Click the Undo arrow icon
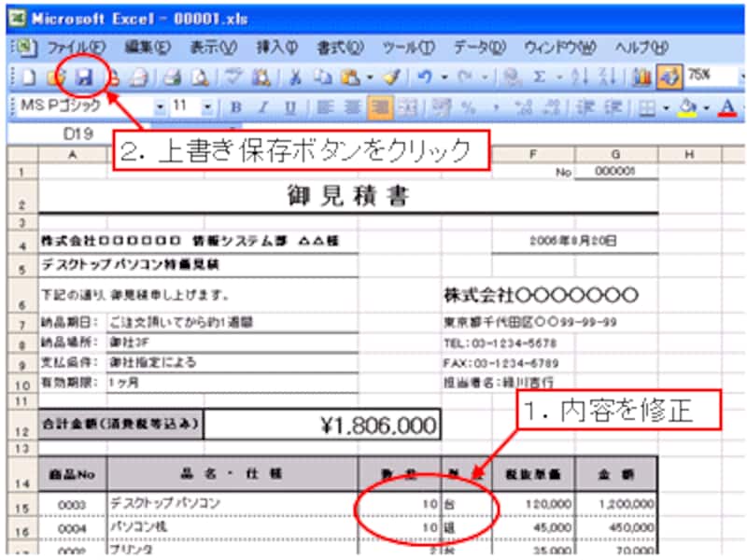Image resolution: width=747 pixels, height=560 pixels. point(425,77)
